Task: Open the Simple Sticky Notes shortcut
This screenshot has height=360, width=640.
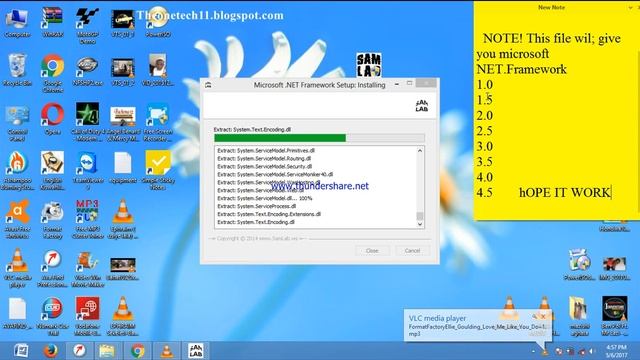Action: [158, 171]
